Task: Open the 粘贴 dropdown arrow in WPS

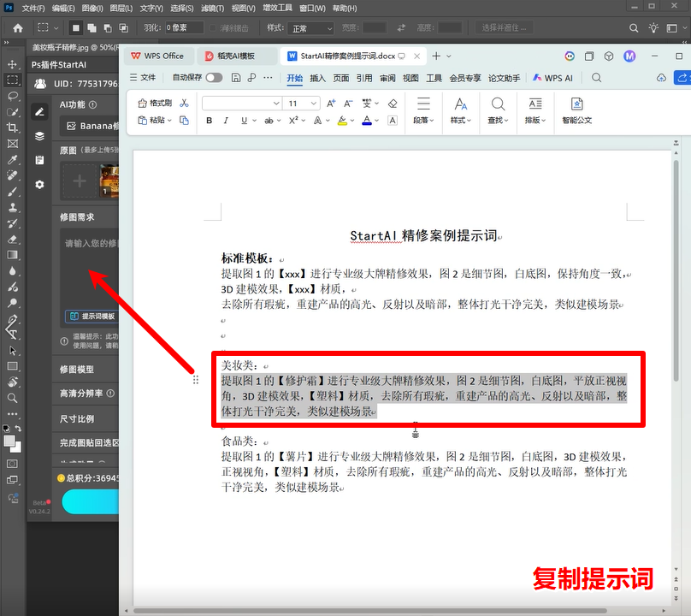Action: 169,121
